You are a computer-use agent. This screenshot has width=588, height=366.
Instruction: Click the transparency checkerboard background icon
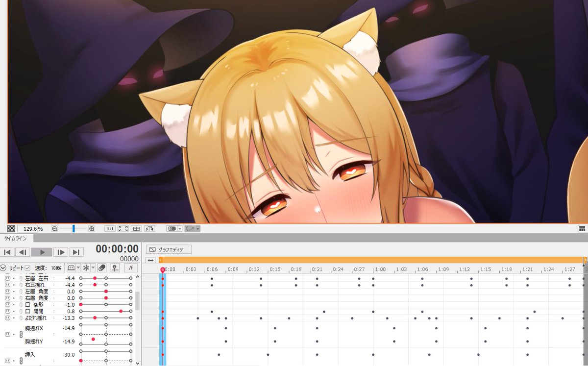coord(11,228)
